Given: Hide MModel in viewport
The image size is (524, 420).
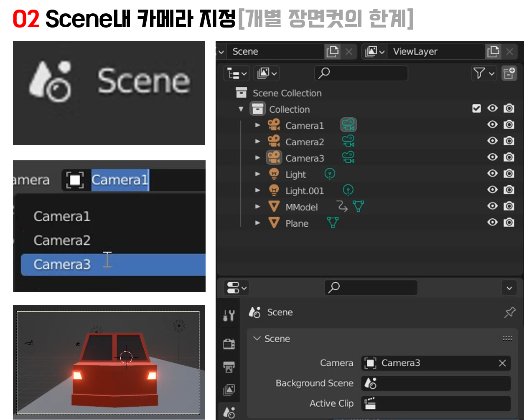Looking at the screenshot, I should tap(493, 206).
